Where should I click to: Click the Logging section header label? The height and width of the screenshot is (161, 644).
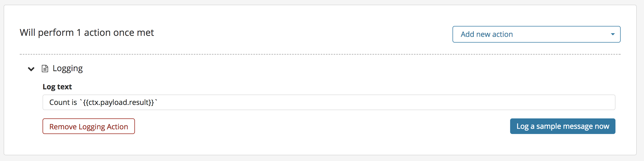(x=68, y=68)
